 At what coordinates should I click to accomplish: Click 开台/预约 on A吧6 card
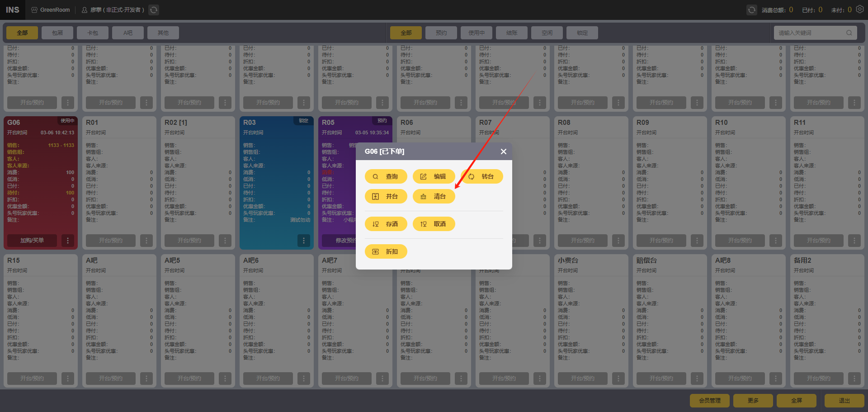268,379
